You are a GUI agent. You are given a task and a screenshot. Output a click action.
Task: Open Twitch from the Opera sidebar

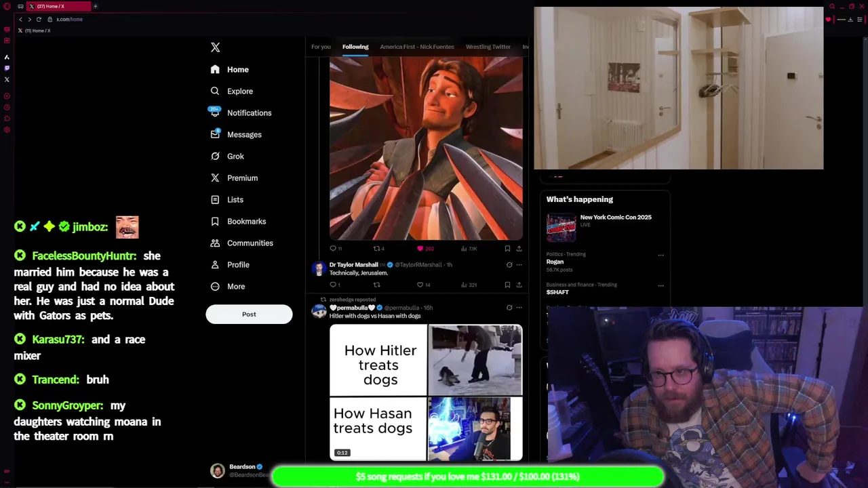click(7, 68)
